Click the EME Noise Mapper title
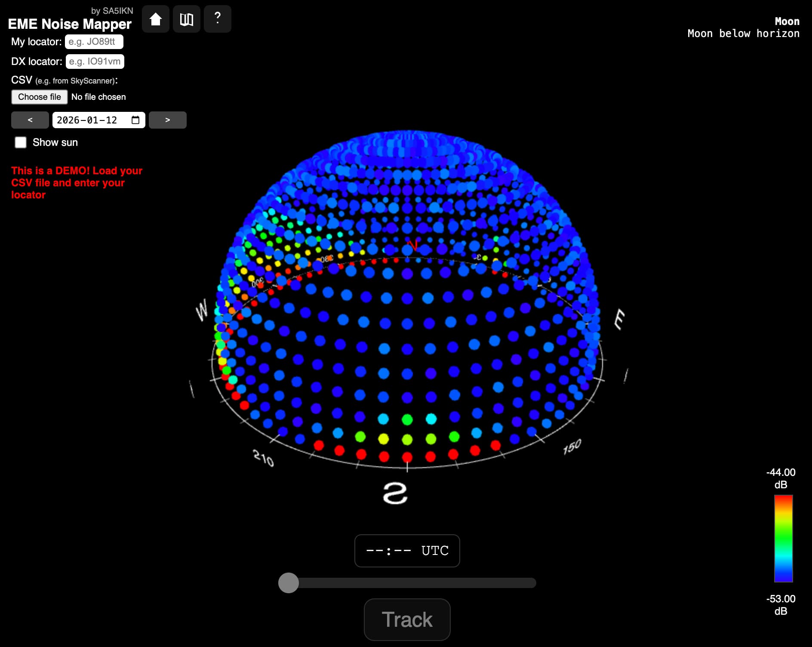 click(x=70, y=24)
